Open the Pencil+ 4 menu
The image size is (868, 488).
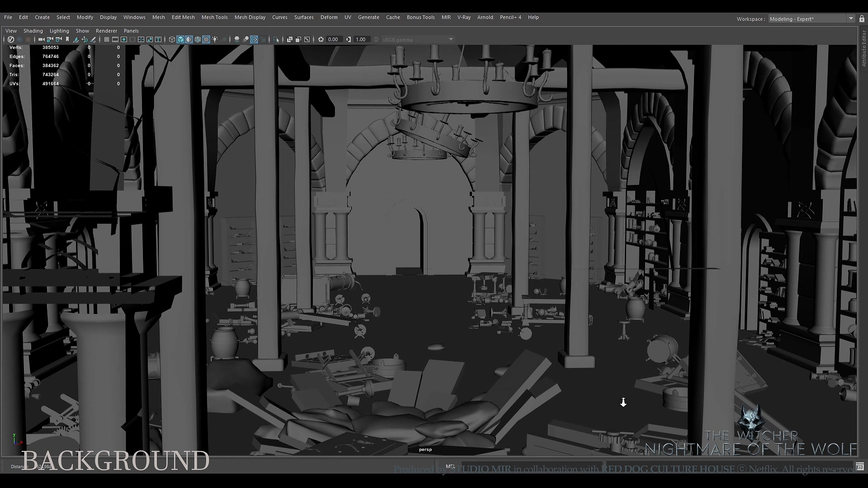click(510, 17)
